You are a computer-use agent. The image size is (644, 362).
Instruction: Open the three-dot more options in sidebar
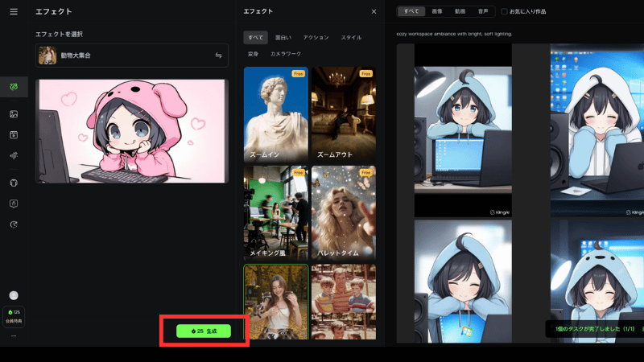tap(14, 335)
